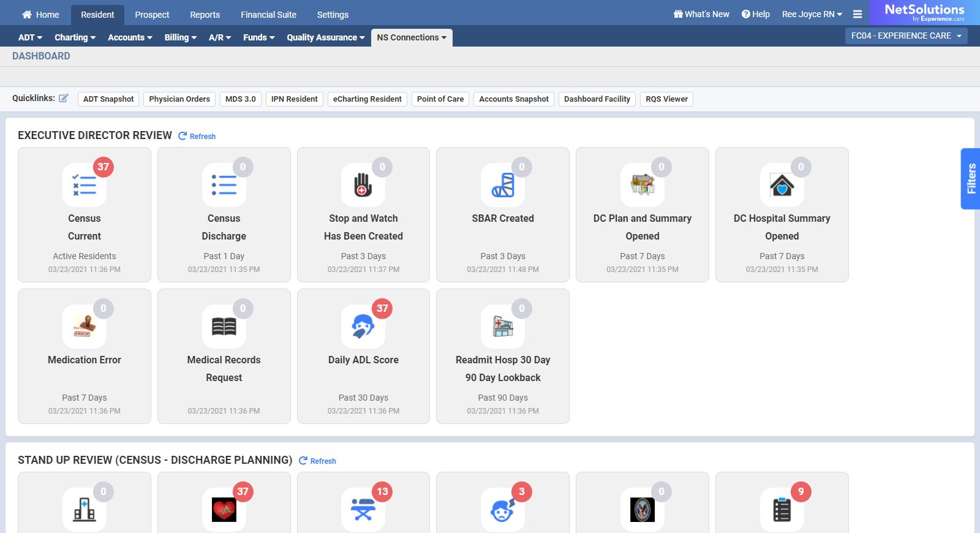Viewport: 980px width, 533px height.
Task: Open Readmit Hosp 30 Day hospital icon
Action: click(x=503, y=327)
